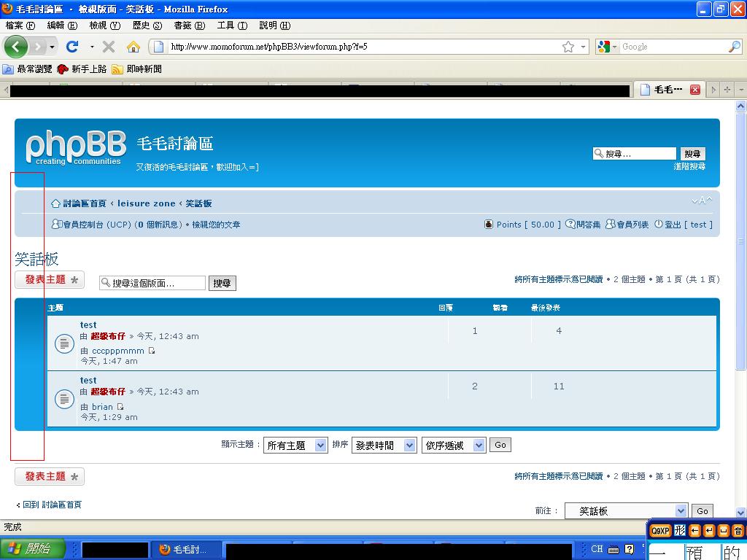
Task: Click the forum header search input field
Action: coord(635,153)
